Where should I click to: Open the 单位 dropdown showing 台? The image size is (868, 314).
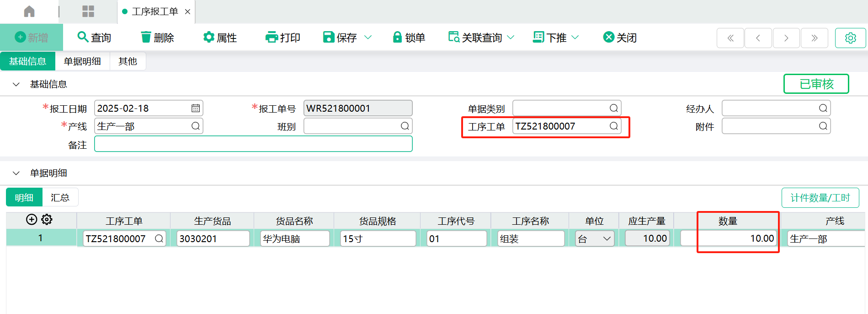[x=595, y=238]
